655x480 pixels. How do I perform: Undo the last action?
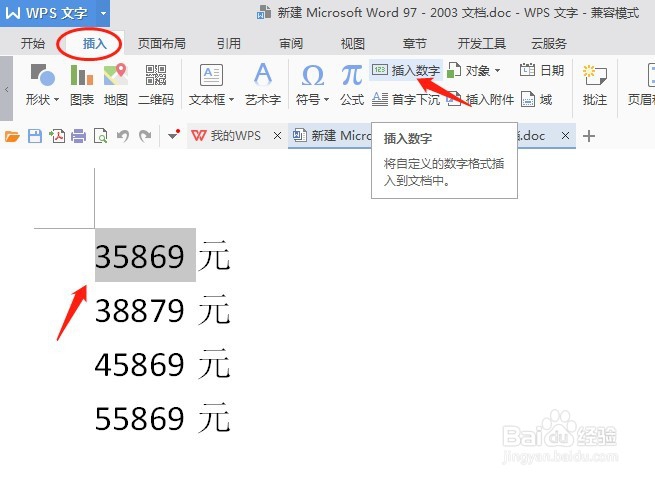pos(123,136)
